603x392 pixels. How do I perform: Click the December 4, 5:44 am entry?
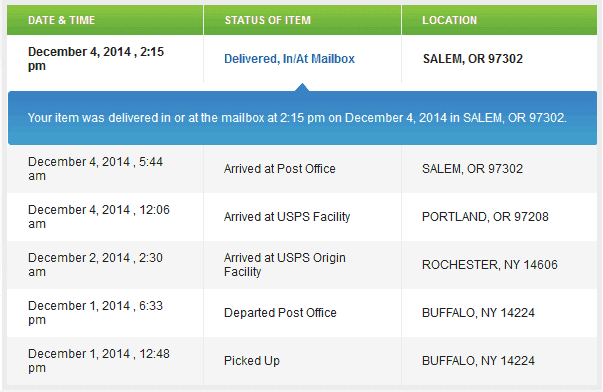click(x=95, y=169)
